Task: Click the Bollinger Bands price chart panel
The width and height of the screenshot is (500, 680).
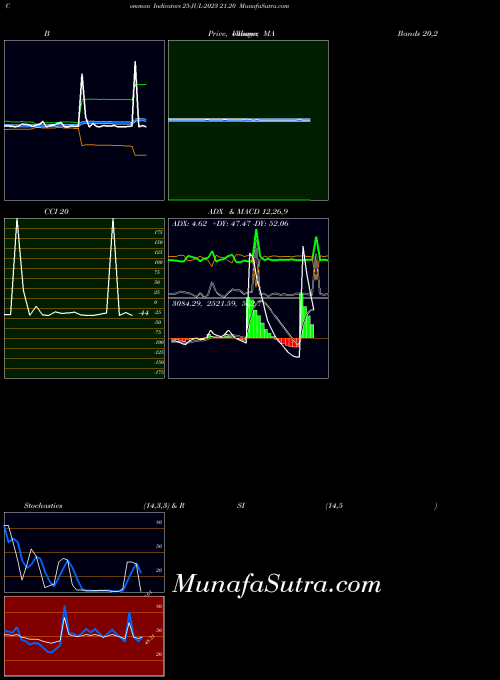Action: point(85,120)
